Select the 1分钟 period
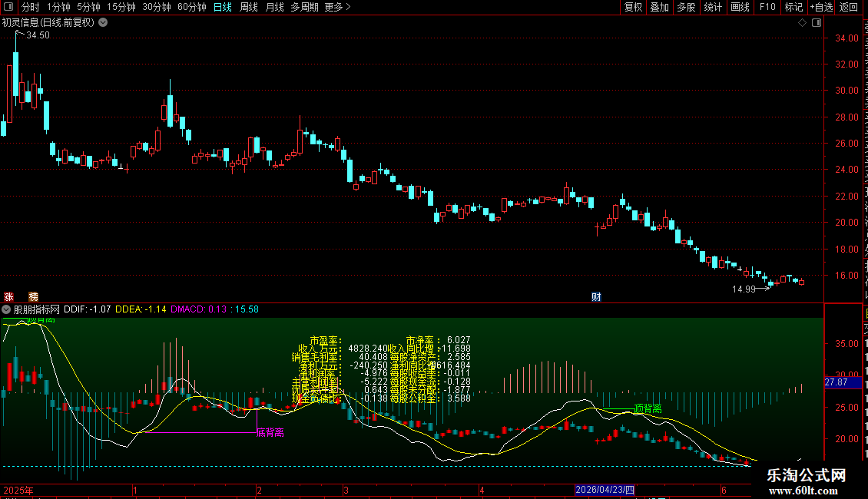Image resolution: width=868 pixels, height=499 pixels. [58, 7]
